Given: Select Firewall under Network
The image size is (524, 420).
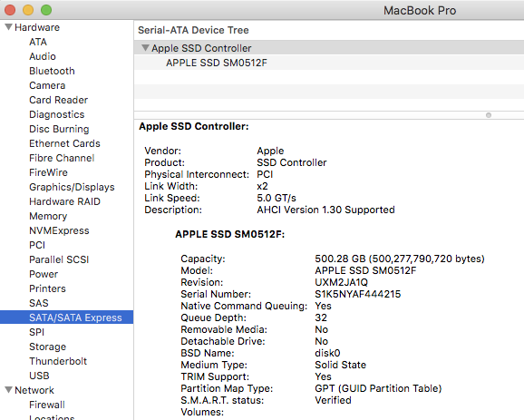Looking at the screenshot, I should [x=47, y=405].
